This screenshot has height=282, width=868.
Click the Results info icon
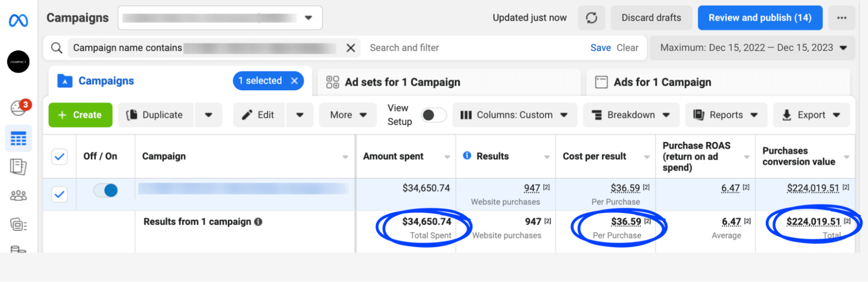(x=467, y=156)
